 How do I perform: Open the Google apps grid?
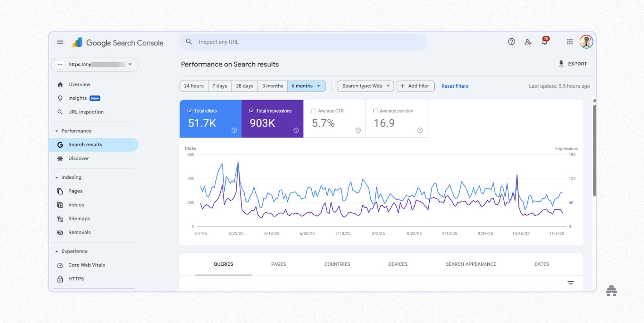tap(570, 42)
